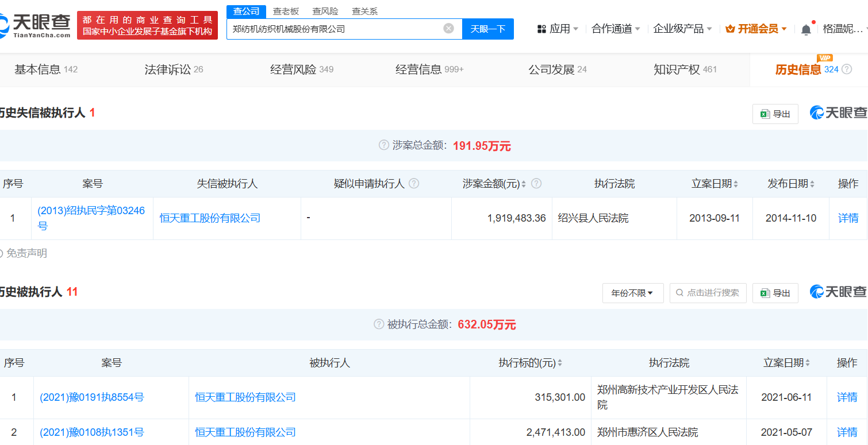Click help icon beside 被执行总金额
The image size is (868, 445).
378,324
